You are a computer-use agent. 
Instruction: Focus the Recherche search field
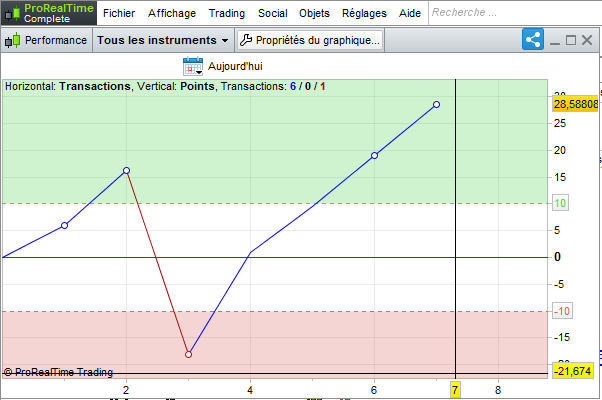(514, 13)
